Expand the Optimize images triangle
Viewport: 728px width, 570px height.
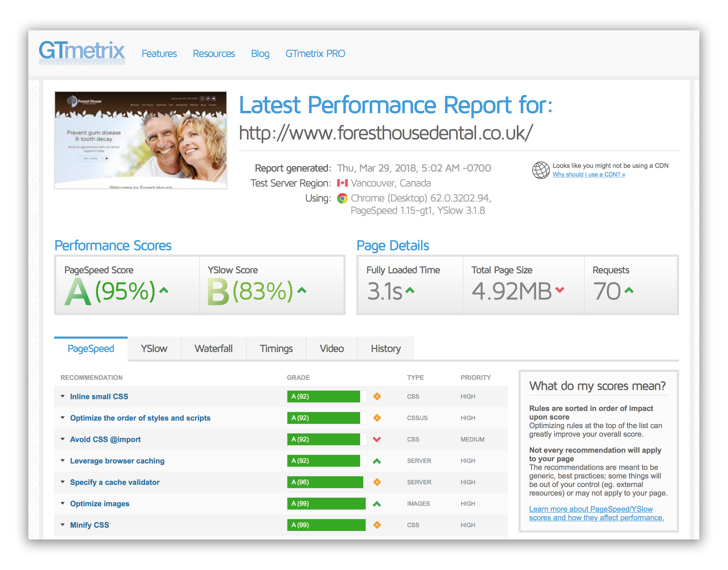coord(62,503)
